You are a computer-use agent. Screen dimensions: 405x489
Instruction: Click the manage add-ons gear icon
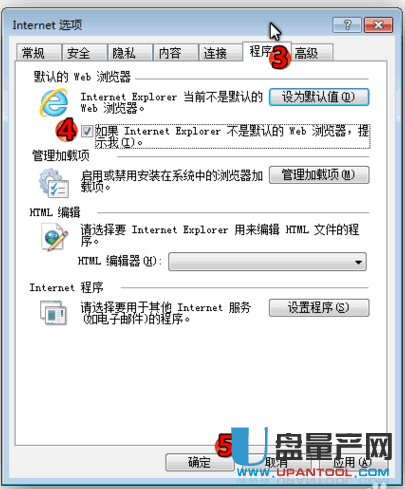(54, 183)
